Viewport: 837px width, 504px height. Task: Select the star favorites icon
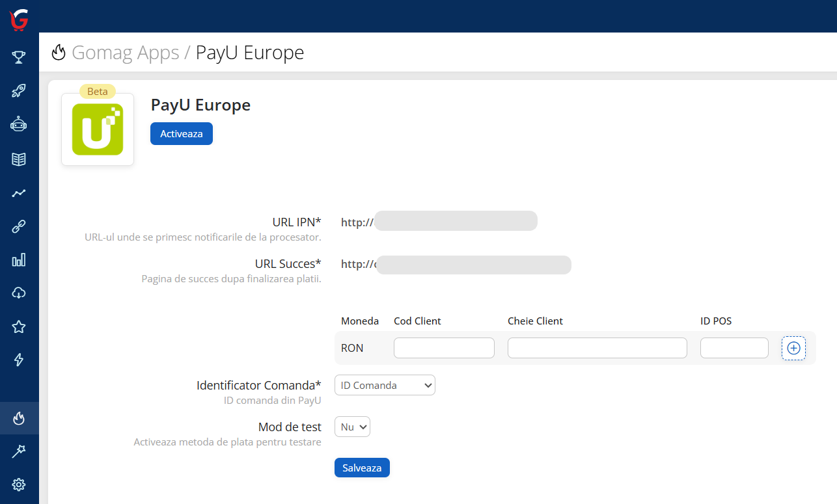click(18, 326)
